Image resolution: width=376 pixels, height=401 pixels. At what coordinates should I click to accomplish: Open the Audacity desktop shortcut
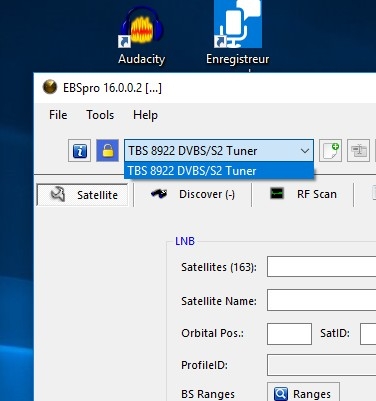(141, 36)
